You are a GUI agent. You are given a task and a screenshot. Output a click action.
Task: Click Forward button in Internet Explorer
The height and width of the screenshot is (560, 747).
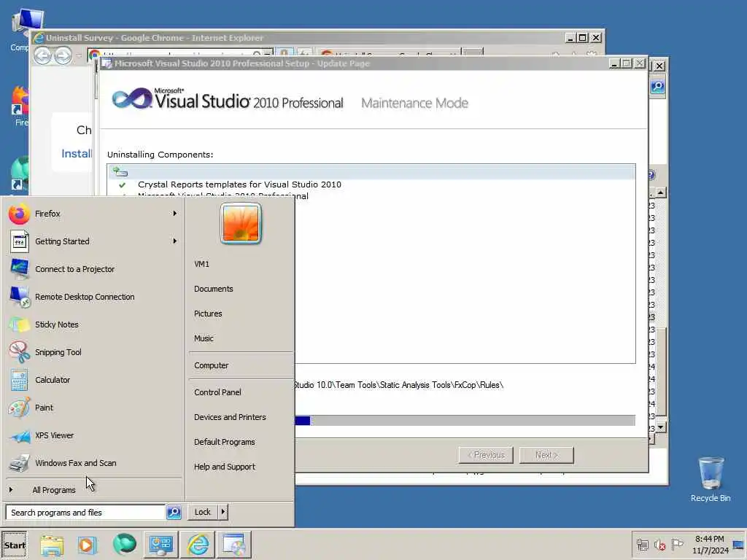[x=63, y=55]
